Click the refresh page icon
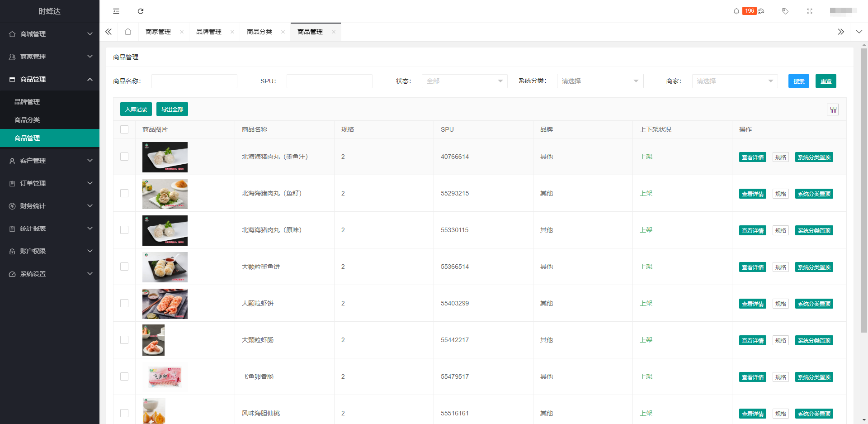The image size is (868, 424). pos(141,11)
